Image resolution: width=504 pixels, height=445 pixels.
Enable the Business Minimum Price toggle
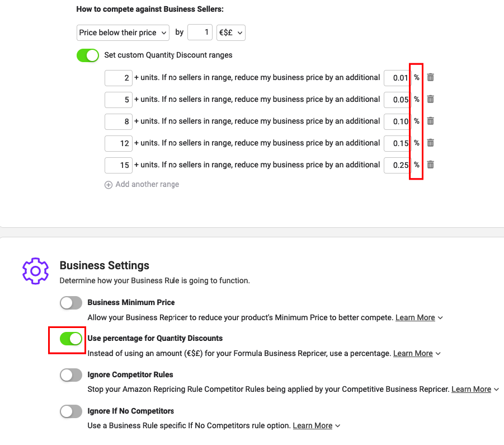point(71,303)
